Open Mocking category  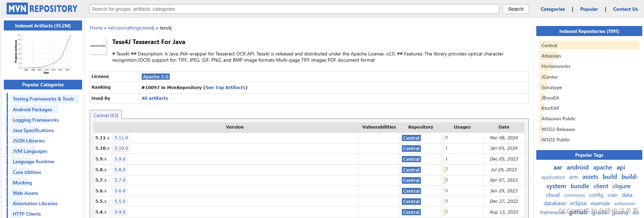(22, 183)
